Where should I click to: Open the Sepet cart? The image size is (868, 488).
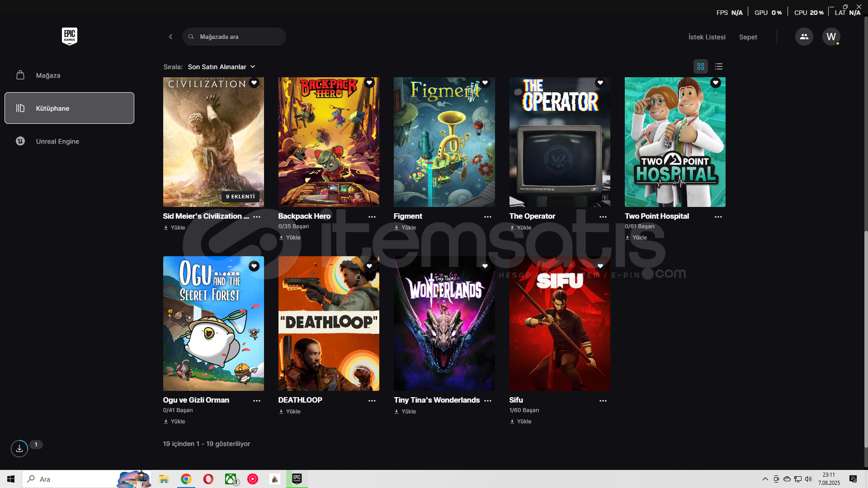pos(748,37)
